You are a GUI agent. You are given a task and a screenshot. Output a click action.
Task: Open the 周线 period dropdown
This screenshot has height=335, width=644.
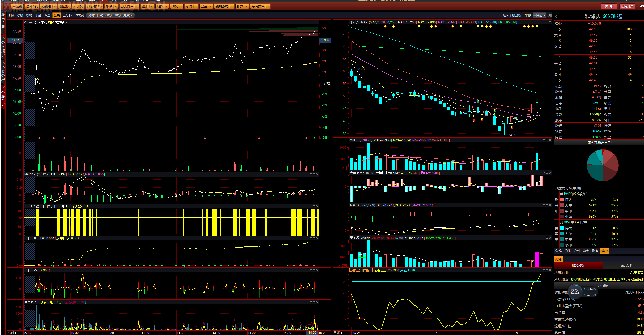[128, 15]
